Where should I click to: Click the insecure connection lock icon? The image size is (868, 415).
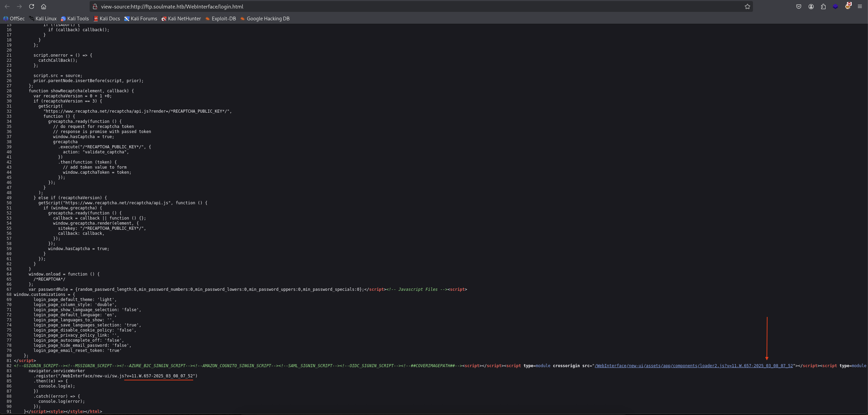pos(95,6)
